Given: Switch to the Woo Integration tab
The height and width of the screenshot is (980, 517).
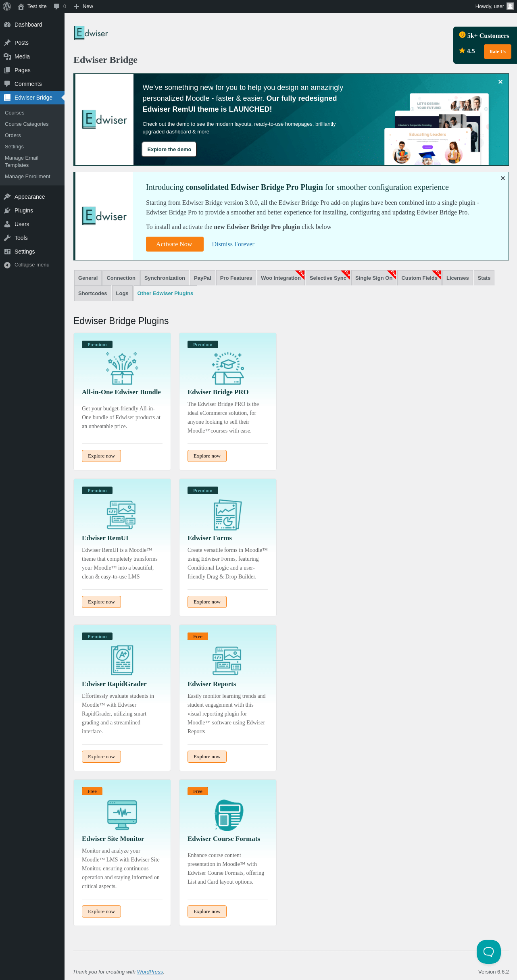Looking at the screenshot, I should pyautogui.click(x=281, y=278).
